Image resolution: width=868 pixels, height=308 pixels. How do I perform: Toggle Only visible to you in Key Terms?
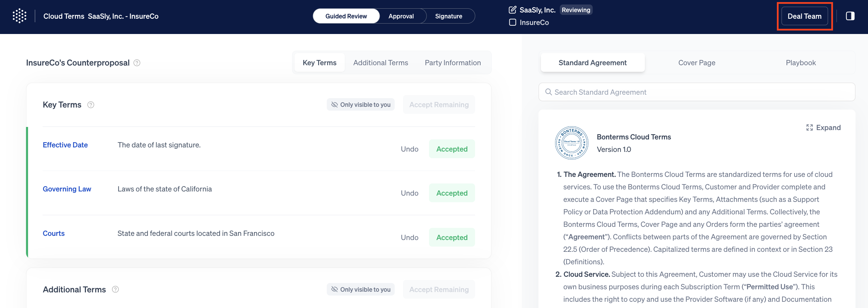360,105
